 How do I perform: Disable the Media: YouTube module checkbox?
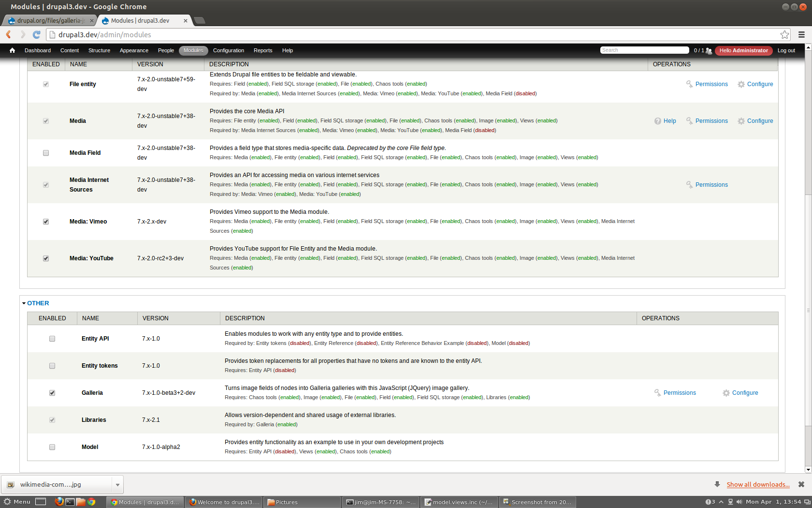pyautogui.click(x=46, y=258)
